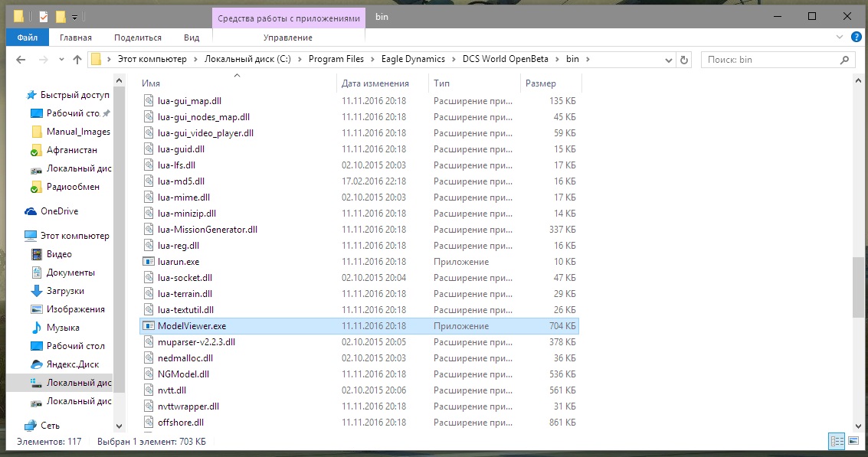Select file offshore.dll

pyautogui.click(x=181, y=422)
